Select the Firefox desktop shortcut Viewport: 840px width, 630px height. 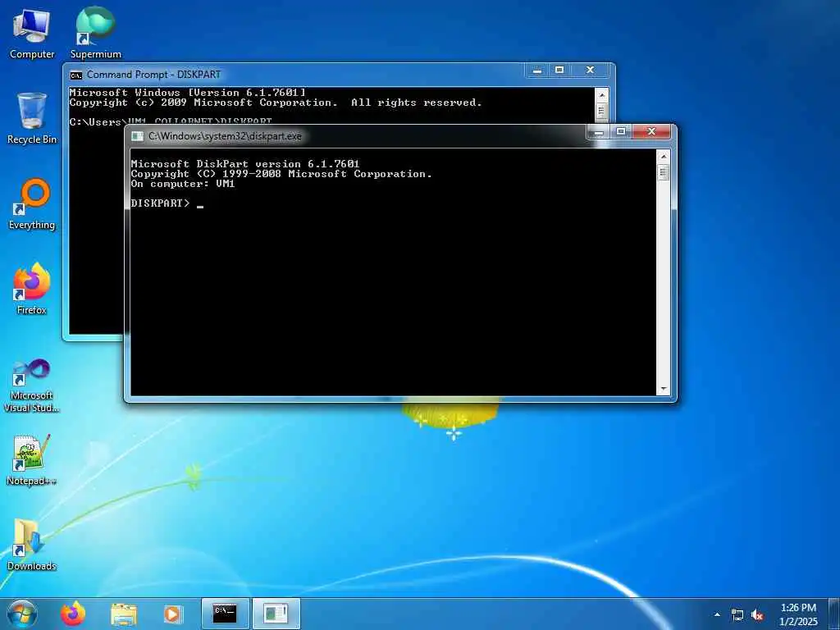(32, 289)
